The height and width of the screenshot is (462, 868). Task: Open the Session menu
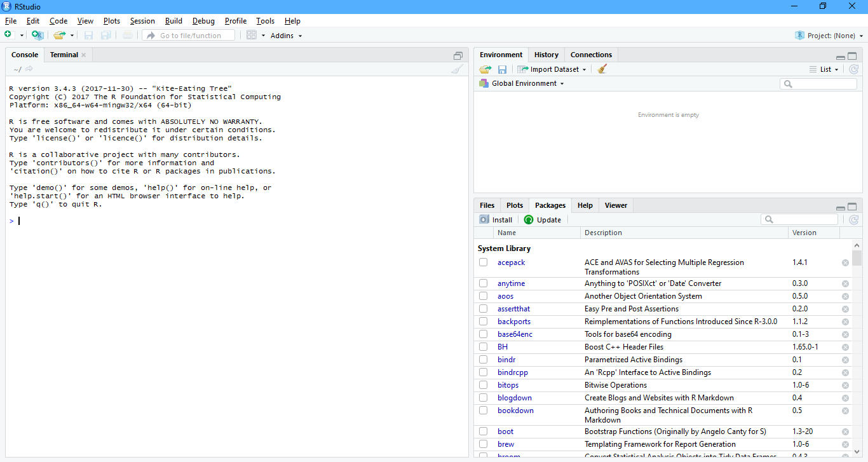point(142,21)
